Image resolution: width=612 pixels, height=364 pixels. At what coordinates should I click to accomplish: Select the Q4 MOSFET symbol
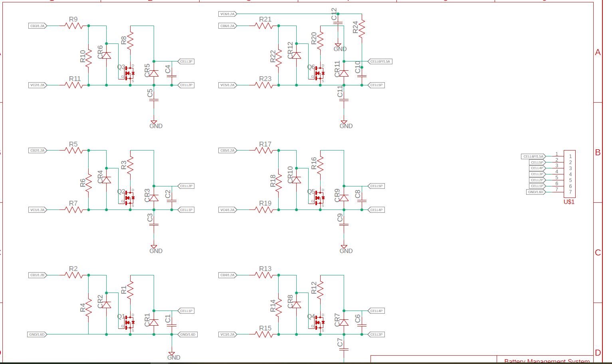pos(319,322)
